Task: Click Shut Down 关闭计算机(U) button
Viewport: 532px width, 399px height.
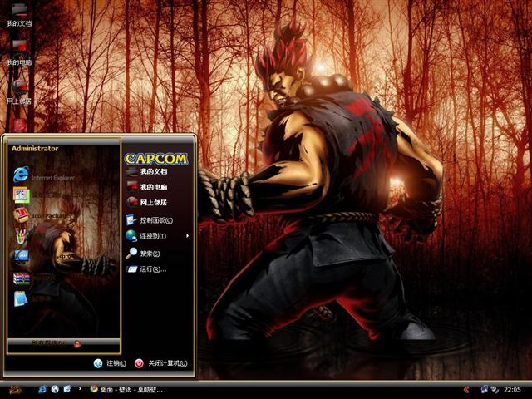Action: [160, 363]
